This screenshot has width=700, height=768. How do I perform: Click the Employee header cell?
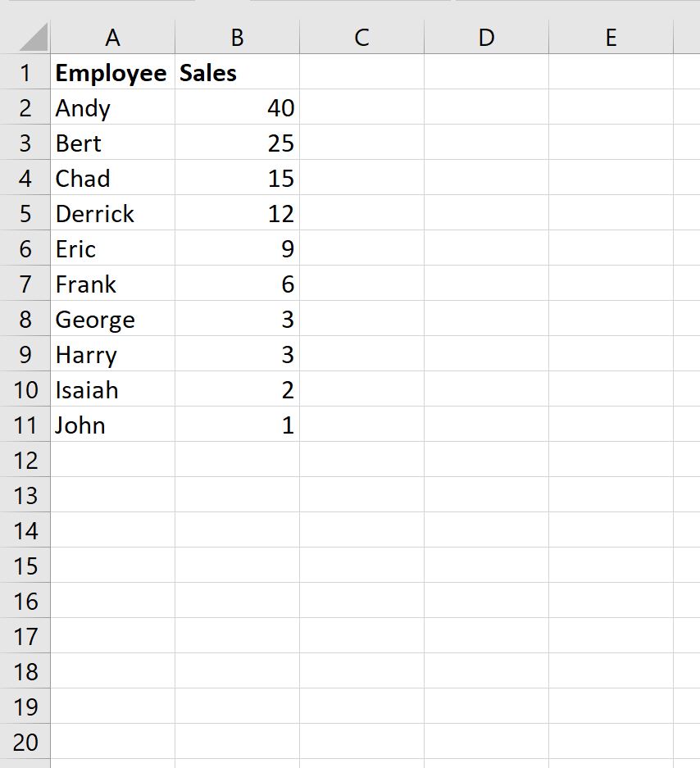(112, 72)
